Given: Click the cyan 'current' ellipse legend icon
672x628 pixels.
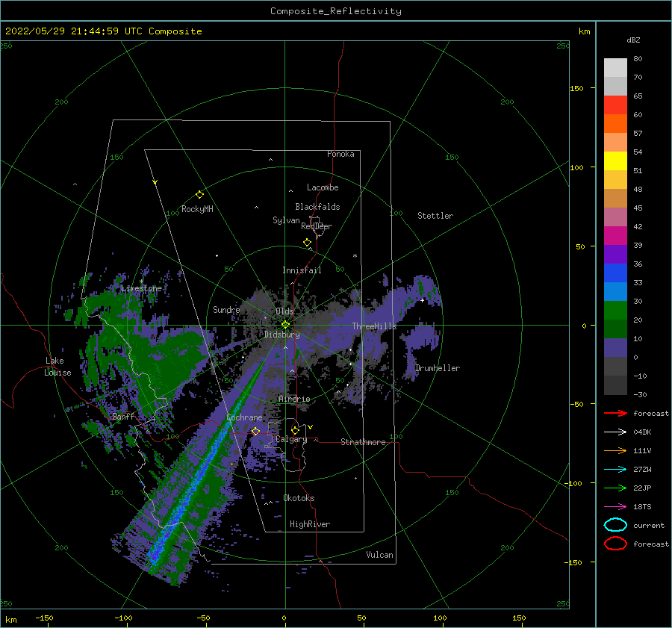Looking at the screenshot, I should (615, 525).
